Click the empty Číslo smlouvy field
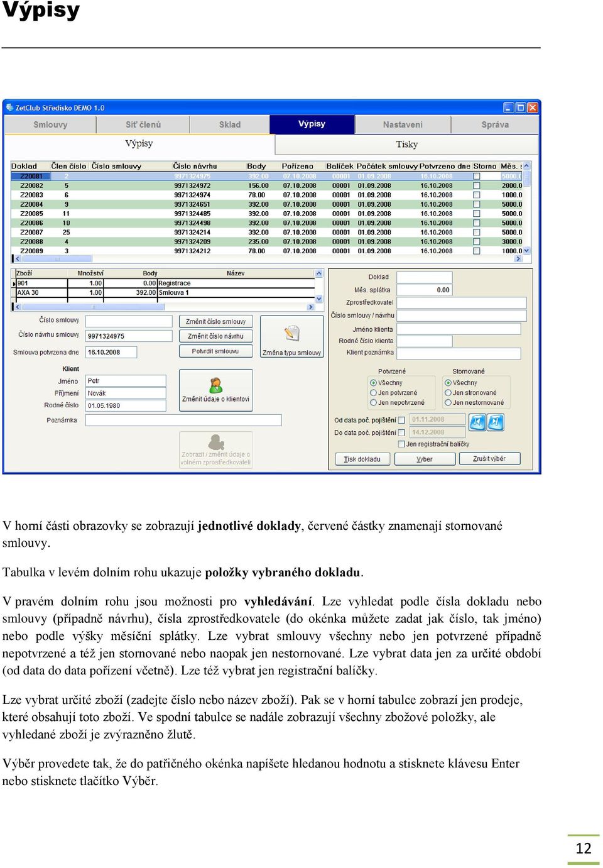This screenshot has height=868, width=603. point(129,321)
